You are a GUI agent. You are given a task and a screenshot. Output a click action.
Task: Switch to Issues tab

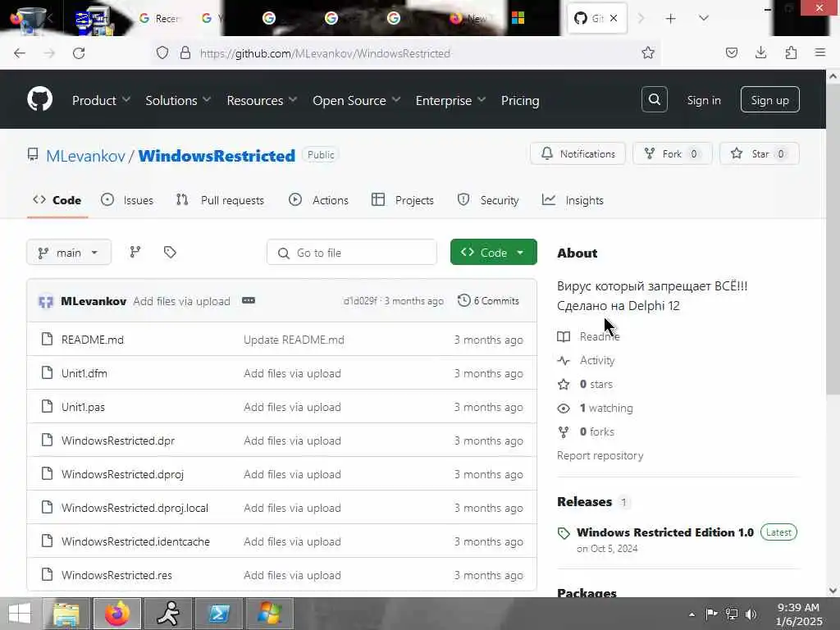[127, 200]
